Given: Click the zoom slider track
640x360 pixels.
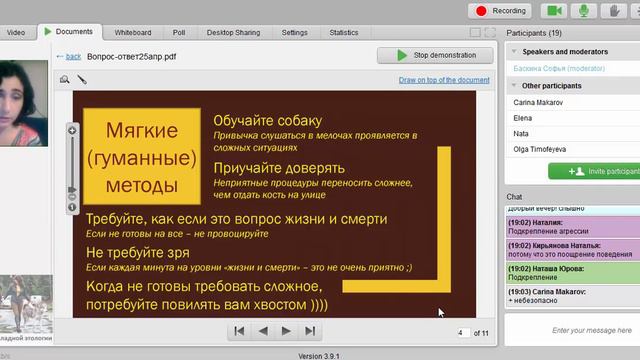Looking at the screenshot, I should tap(72, 161).
